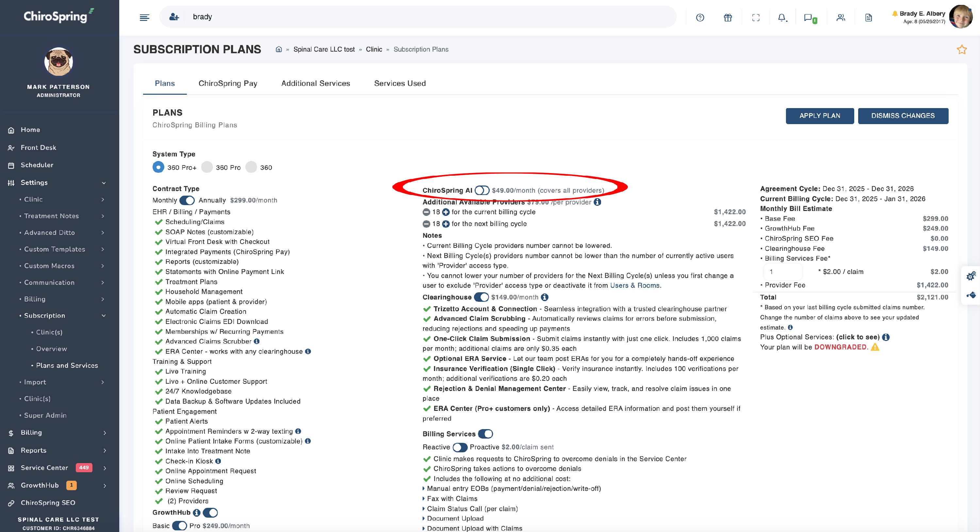
Task: Switch to the ChiroSpring Pay tab
Action: click(x=227, y=83)
